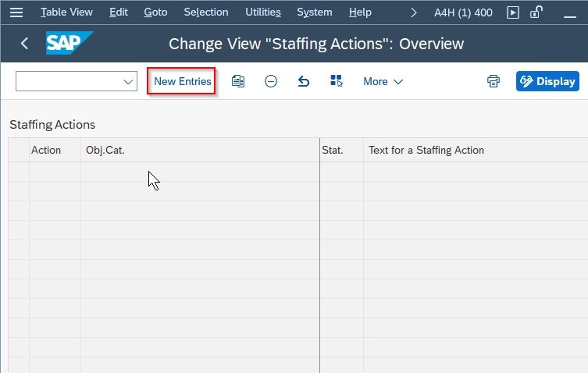Screen dimensions: 588x373
Task: Click the session play icon near A4H
Action: coord(512,12)
